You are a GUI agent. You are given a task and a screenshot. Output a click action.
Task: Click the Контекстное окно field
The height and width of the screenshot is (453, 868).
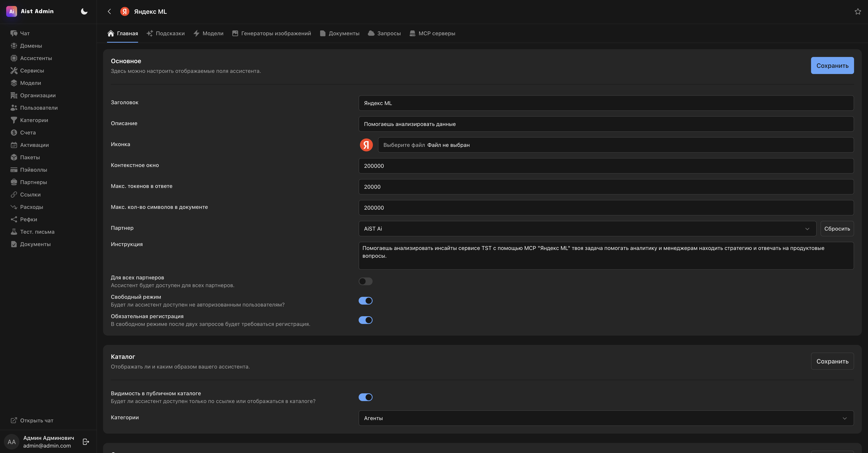tap(606, 166)
